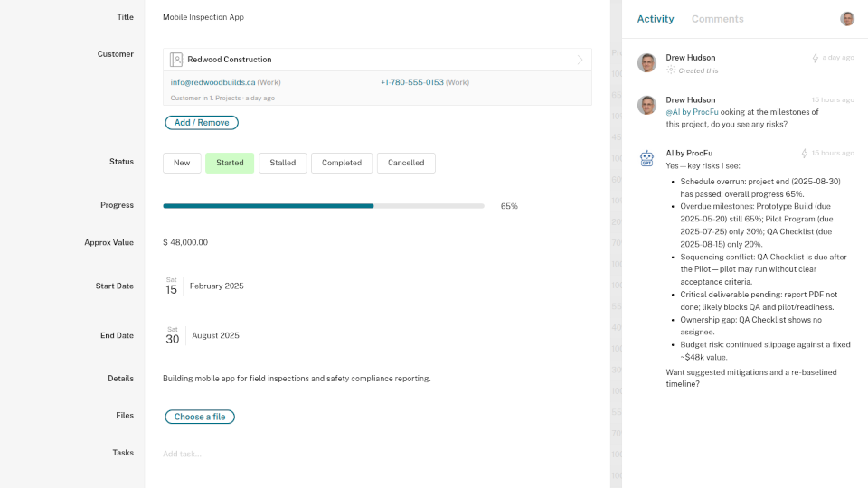The image size is (868, 488).
Task: Click the 65% progress bar
Action: coord(324,206)
